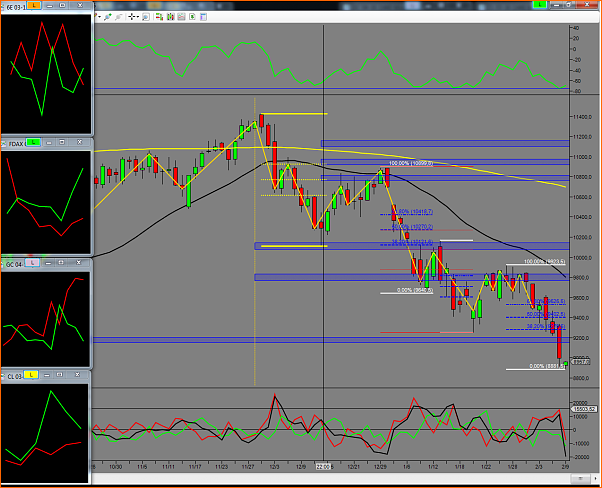Click the 10000.0 price axis label
602x488 pixels.
pyautogui.click(x=581, y=258)
